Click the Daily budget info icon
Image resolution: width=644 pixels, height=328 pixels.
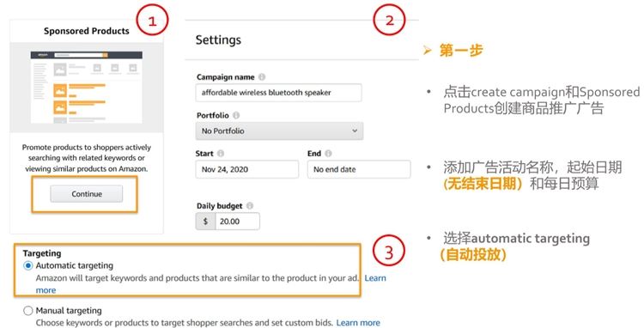coord(250,206)
